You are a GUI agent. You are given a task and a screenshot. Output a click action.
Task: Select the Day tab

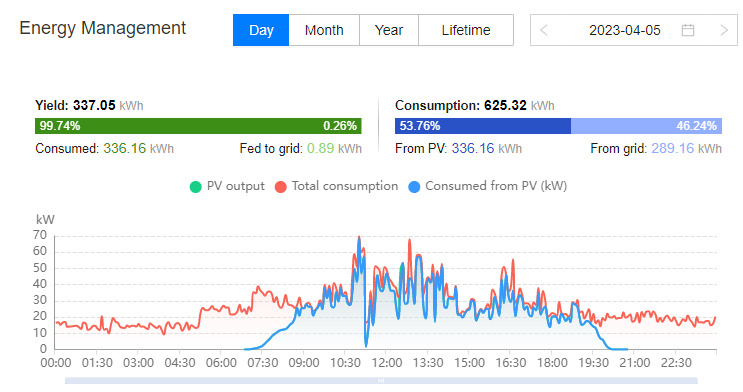[x=261, y=30]
